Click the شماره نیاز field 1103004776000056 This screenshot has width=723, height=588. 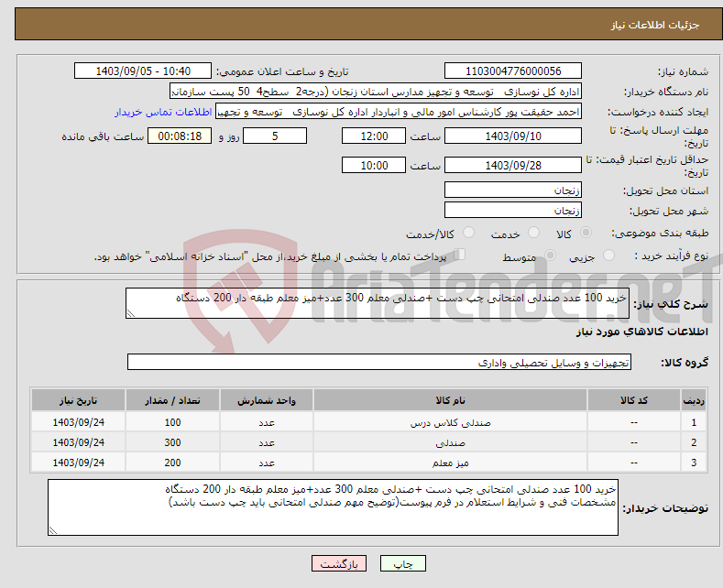click(513, 71)
